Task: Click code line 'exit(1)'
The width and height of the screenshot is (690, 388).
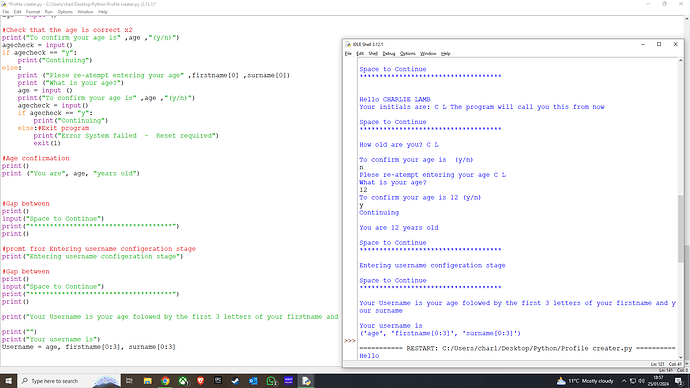Action: point(47,143)
